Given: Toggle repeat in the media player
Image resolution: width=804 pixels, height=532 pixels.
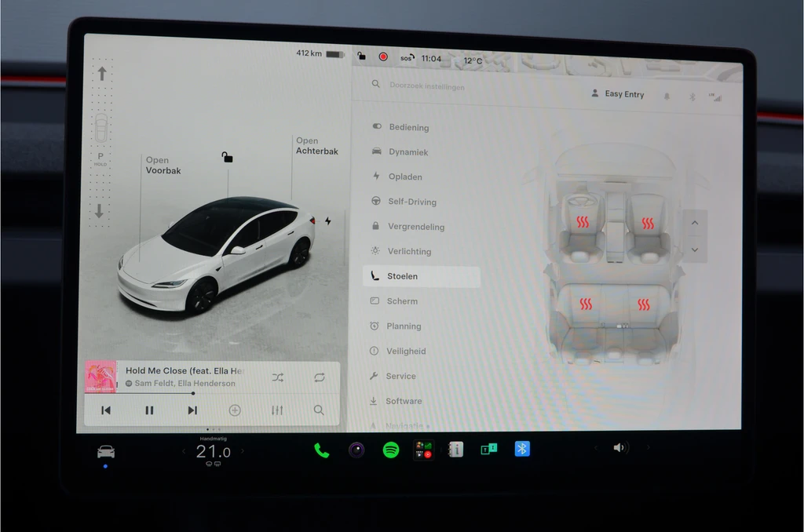Looking at the screenshot, I should [320, 377].
